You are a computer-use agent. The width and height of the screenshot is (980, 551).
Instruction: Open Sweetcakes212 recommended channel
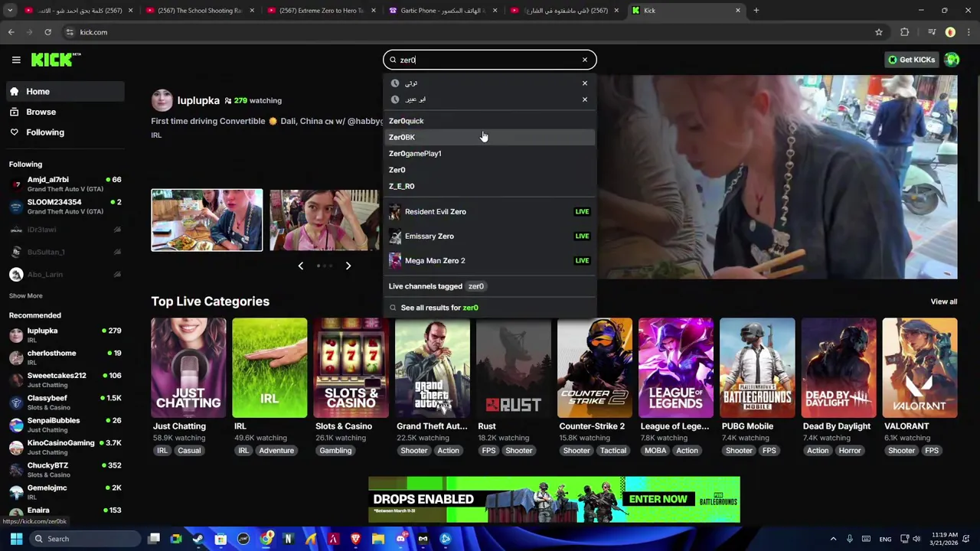[64, 380]
